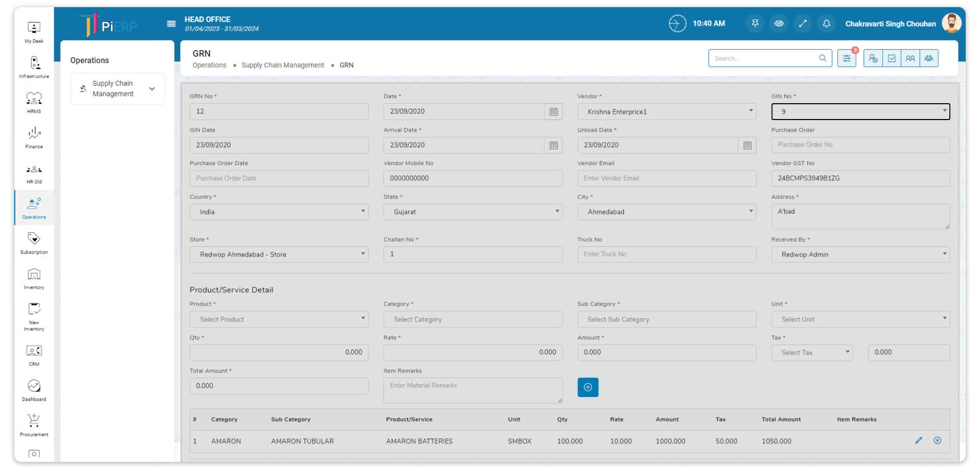Click the Challan No input field
Screen dimensions: 980x469
473,254
